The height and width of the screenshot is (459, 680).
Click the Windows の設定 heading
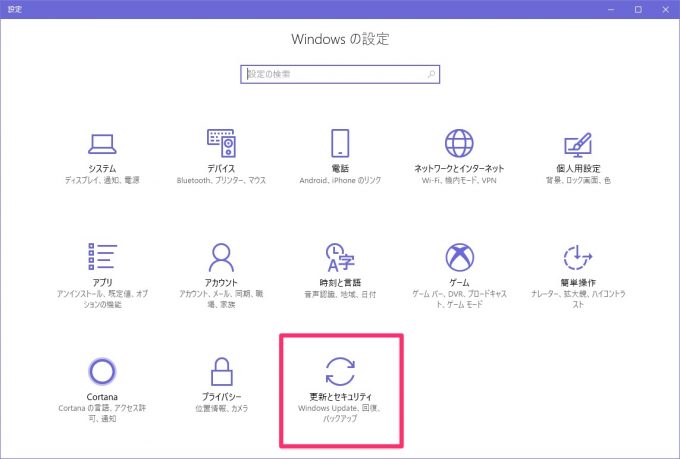[x=340, y=39]
